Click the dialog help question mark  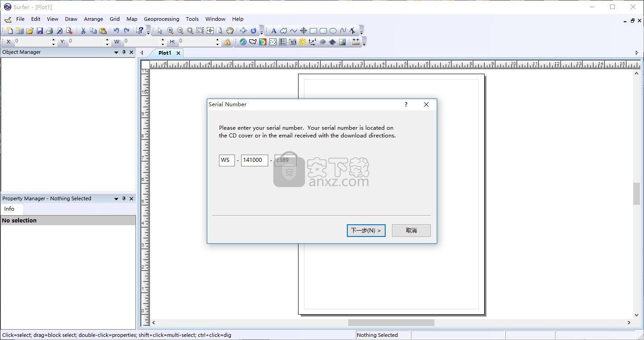pos(406,104)
